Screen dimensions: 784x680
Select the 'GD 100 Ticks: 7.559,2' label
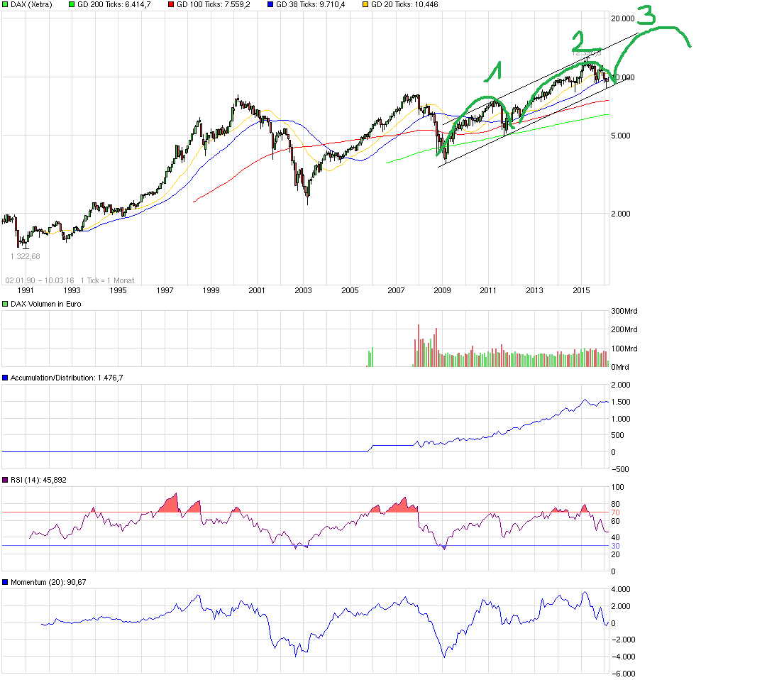213,4
